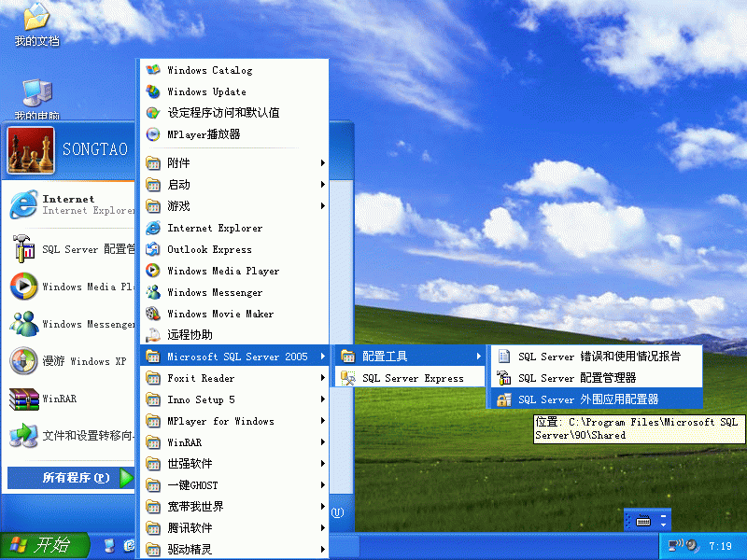Open the 腾讯软件 program folder

click(x=234, y=527)
